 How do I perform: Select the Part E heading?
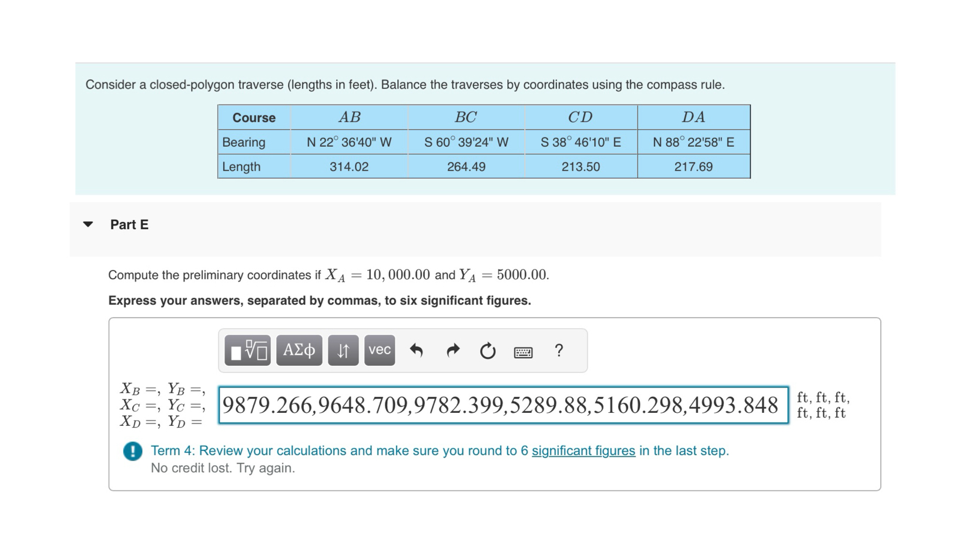[x=129, y=224]
